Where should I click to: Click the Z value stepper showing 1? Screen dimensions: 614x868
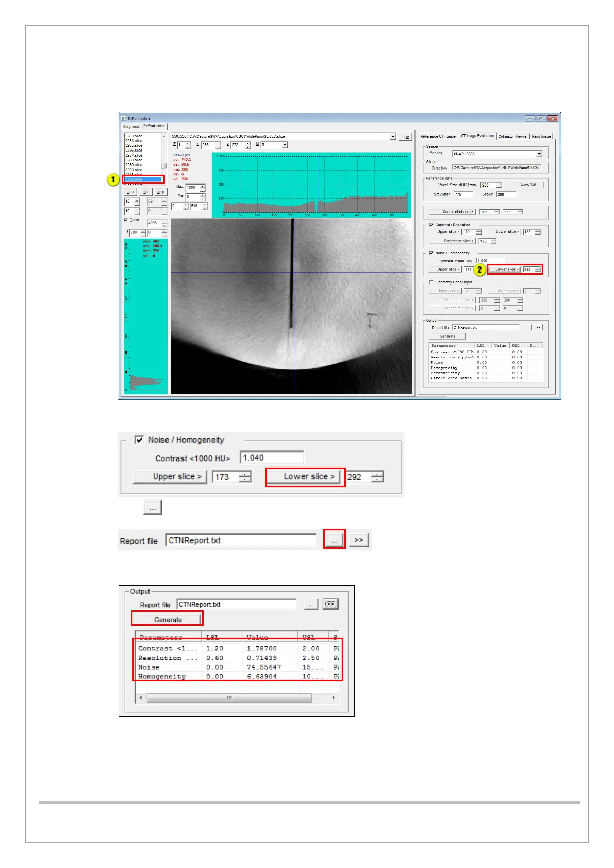184,145
